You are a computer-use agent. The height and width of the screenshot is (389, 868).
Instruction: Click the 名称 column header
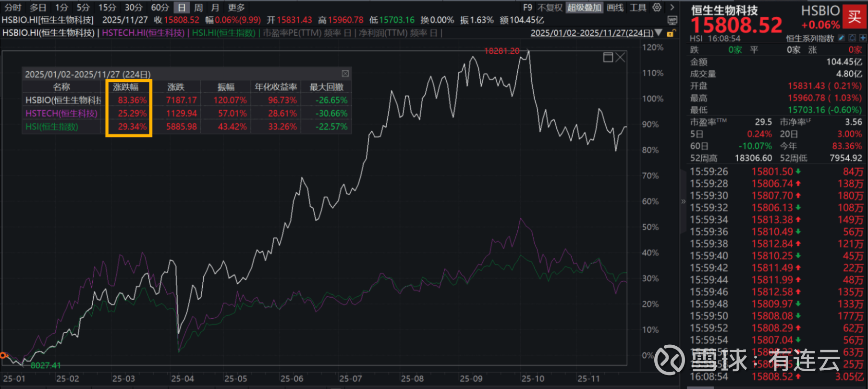click(x=61, y=87)
